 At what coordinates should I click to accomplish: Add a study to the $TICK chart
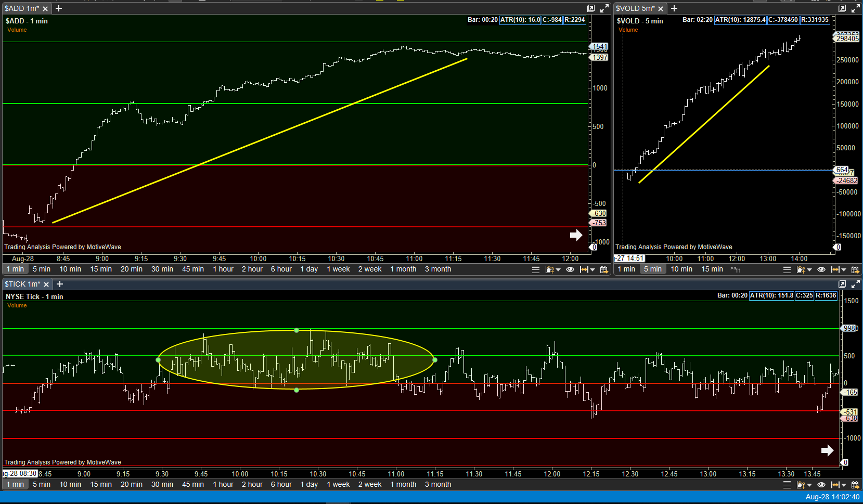coord(801,485)
